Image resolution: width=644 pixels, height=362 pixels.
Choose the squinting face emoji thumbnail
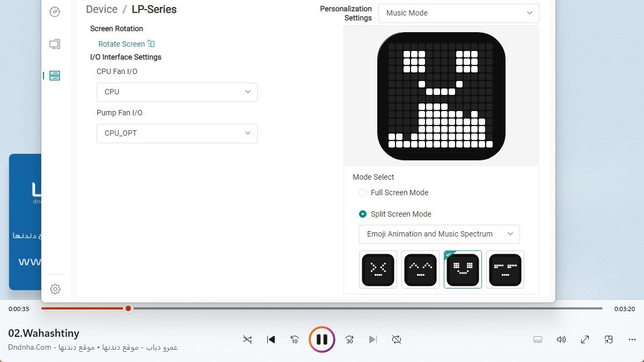378,270
